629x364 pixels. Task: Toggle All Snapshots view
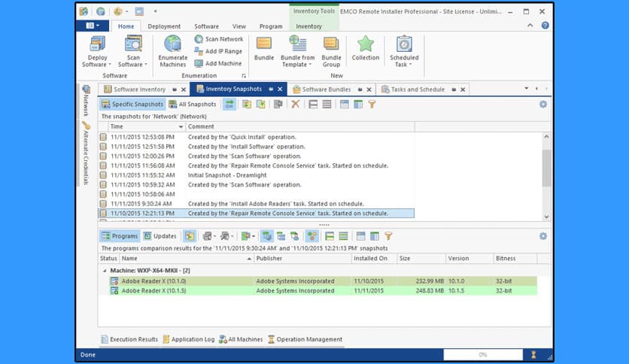coord(193,105)
